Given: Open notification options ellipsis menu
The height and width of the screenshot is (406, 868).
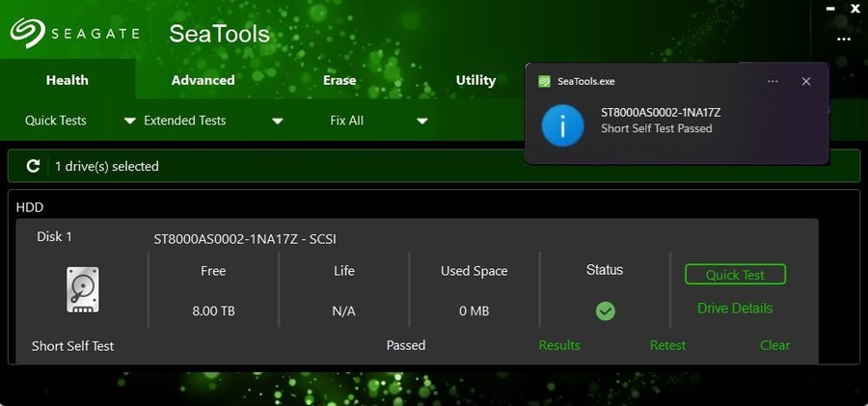Looking at the screenshot, I should tap(773, 81).
